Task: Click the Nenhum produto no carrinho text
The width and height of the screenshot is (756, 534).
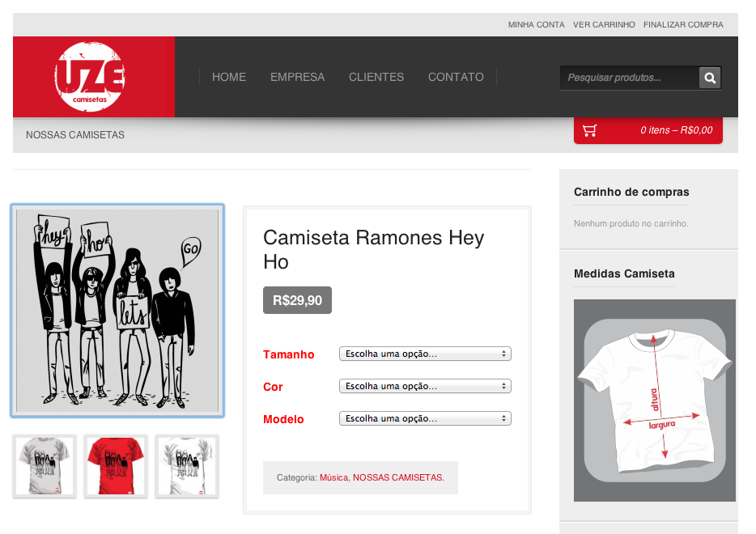Action: pyautogui.click(x=631, y=223)
